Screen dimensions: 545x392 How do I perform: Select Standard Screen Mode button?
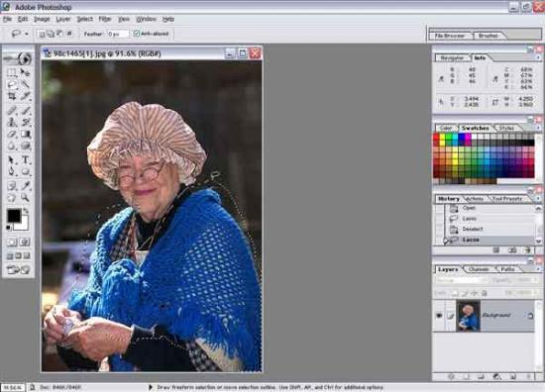[x=10, y=256]
